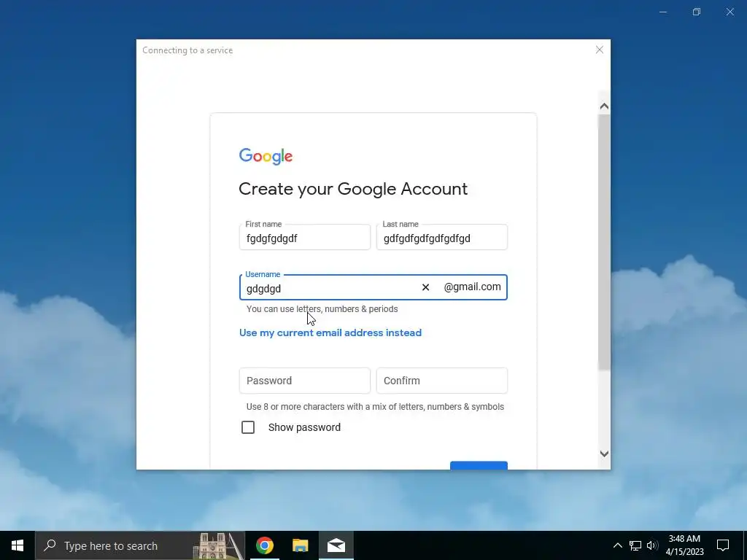
Task: Click the Google logo
Action: tap(266, 156)
